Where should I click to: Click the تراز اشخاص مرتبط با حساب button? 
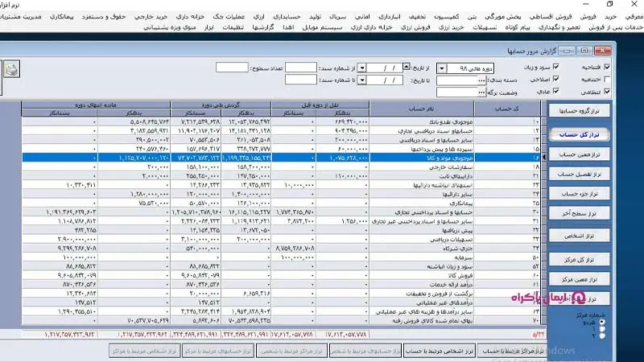click(440, 352)
